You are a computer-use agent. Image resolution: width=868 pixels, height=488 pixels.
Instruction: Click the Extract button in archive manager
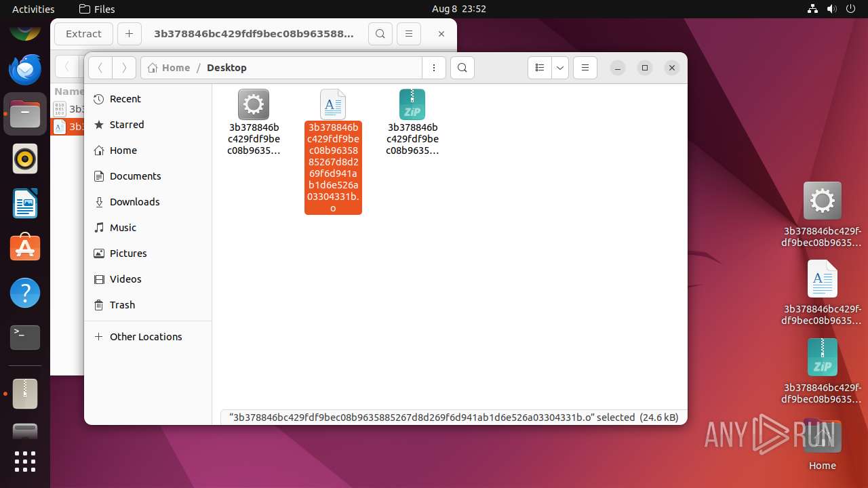(83, 34)
